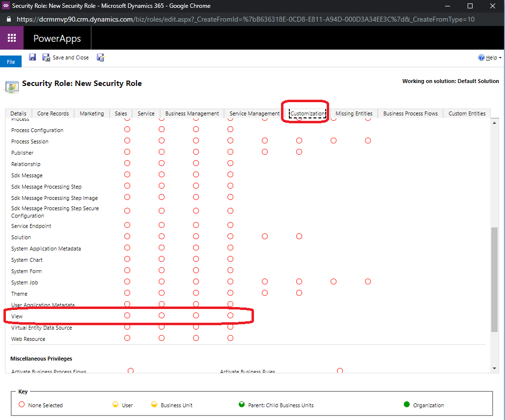Open the File menu
Viewport: 505px width, 420px height.
point(11,62)
